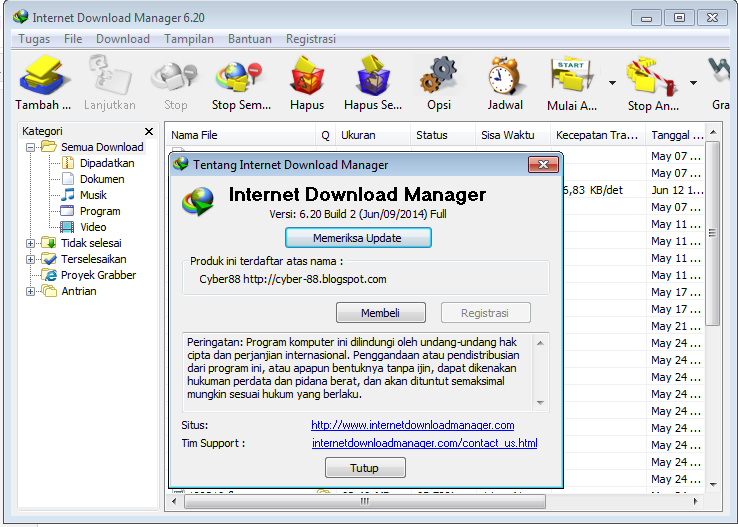Click the Hapus Selesai icon

click(373, 75)
